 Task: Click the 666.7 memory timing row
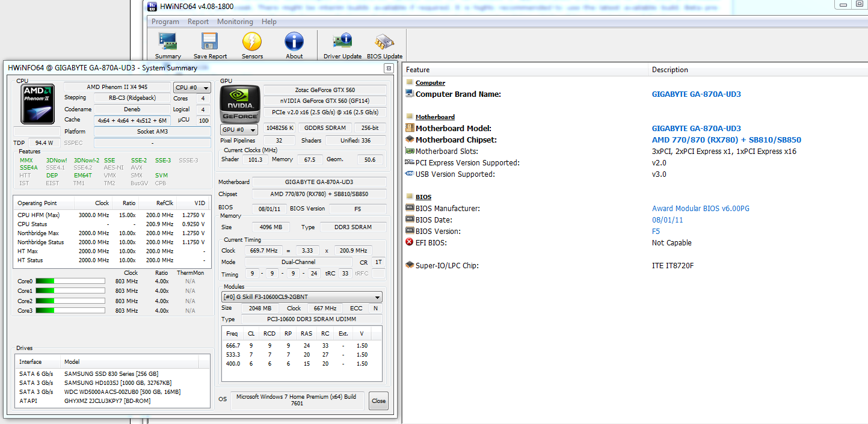[x=301, y=345]
